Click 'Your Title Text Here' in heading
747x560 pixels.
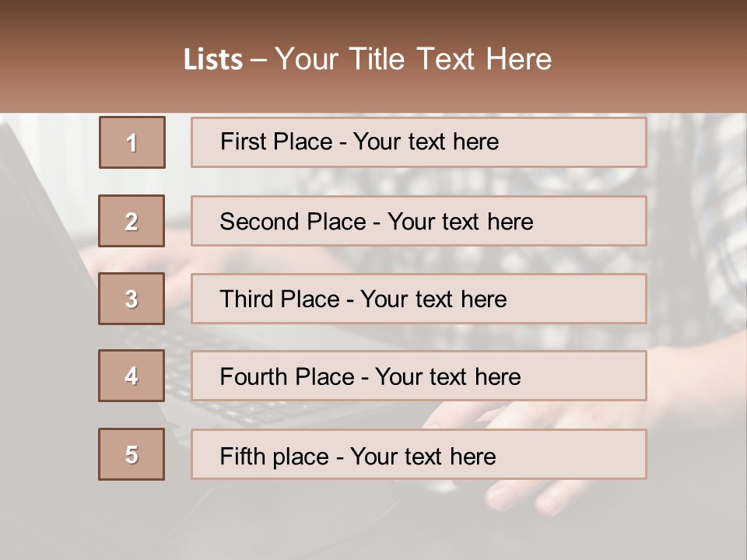(413, 59)
